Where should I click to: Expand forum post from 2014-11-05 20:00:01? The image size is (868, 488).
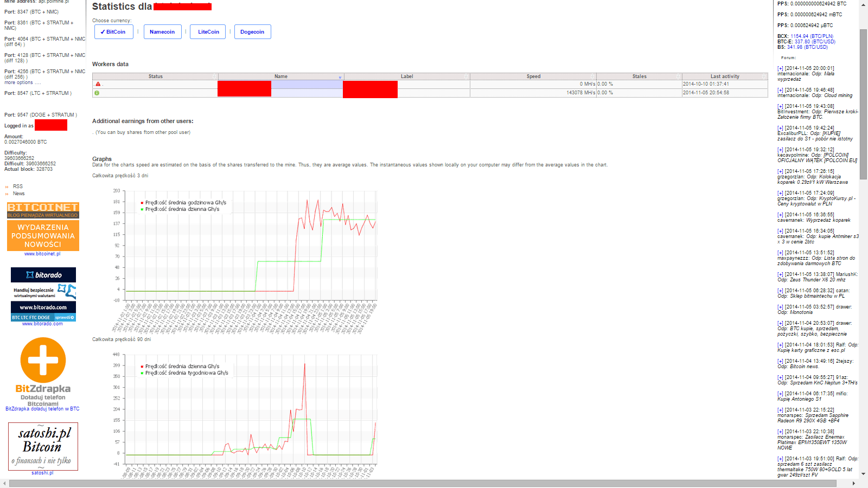(x=780, y=68)
